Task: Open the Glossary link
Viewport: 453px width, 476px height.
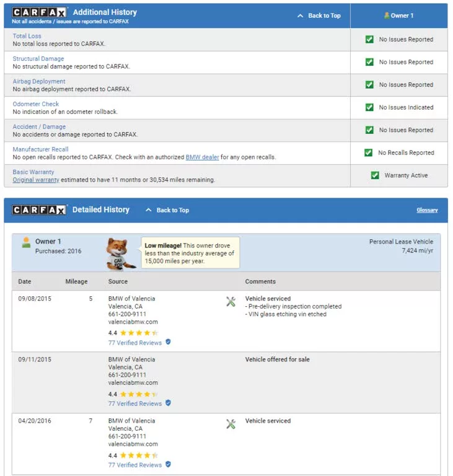Action: [427, 209]
